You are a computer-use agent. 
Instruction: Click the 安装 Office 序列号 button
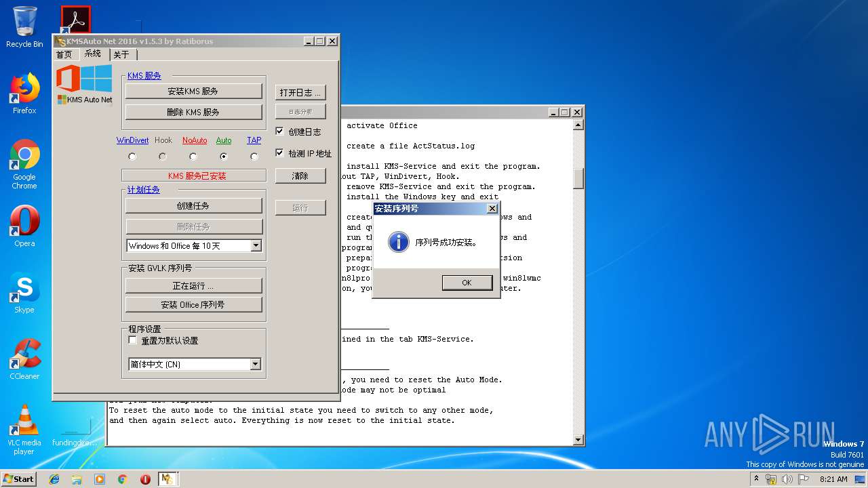pyautogui.click(x=193, y=304)
